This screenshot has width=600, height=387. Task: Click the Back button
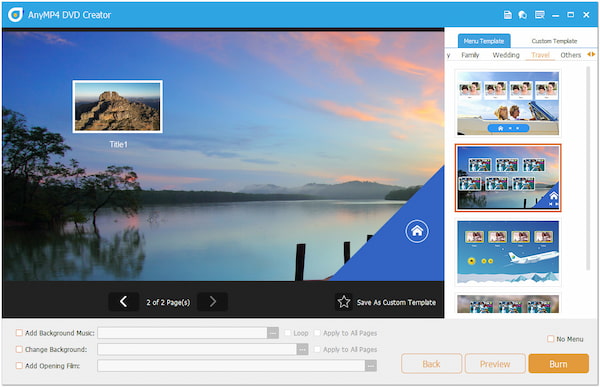[431, 364]
